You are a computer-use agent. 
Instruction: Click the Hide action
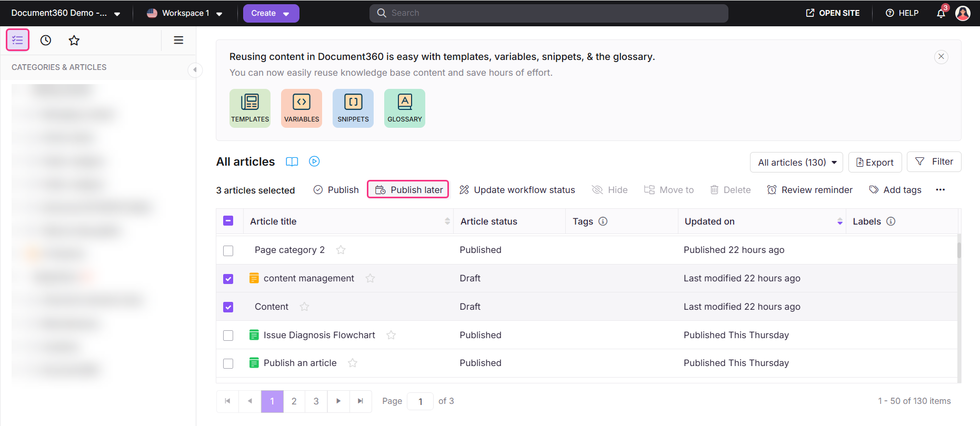pyautogui.click(x=609, y=190)
